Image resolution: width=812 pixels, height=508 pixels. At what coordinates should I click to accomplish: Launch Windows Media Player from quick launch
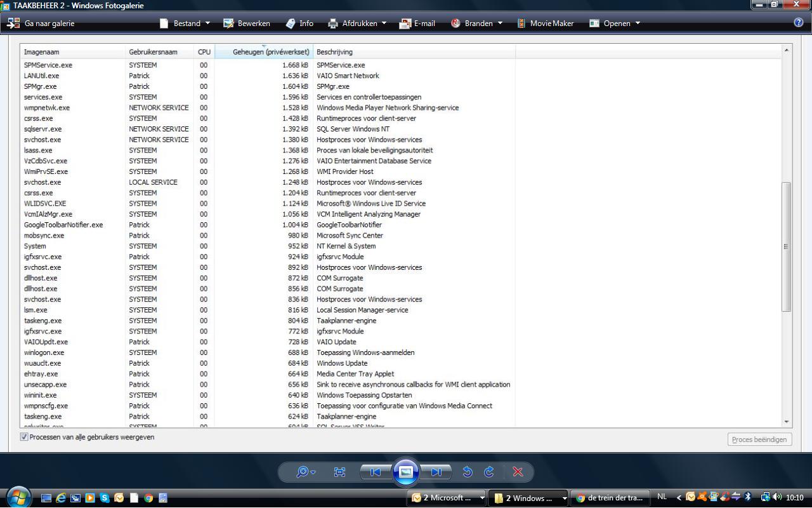coord(90,498)
